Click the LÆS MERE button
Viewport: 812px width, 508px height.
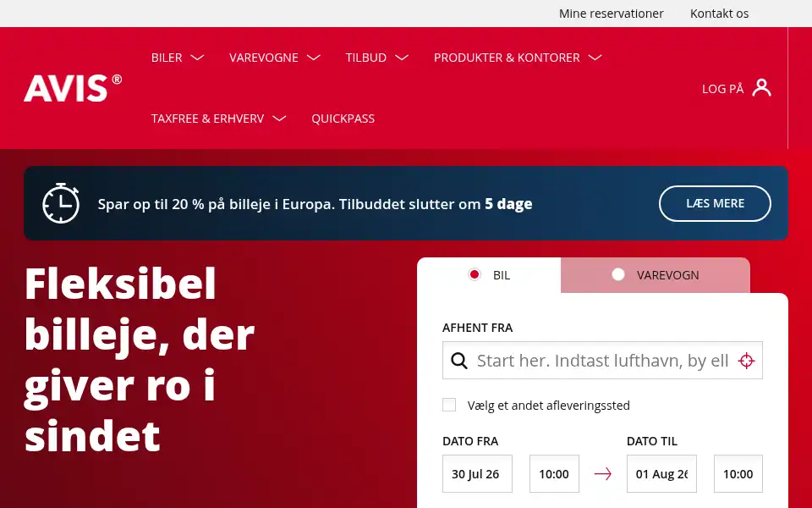pos(715,203)
